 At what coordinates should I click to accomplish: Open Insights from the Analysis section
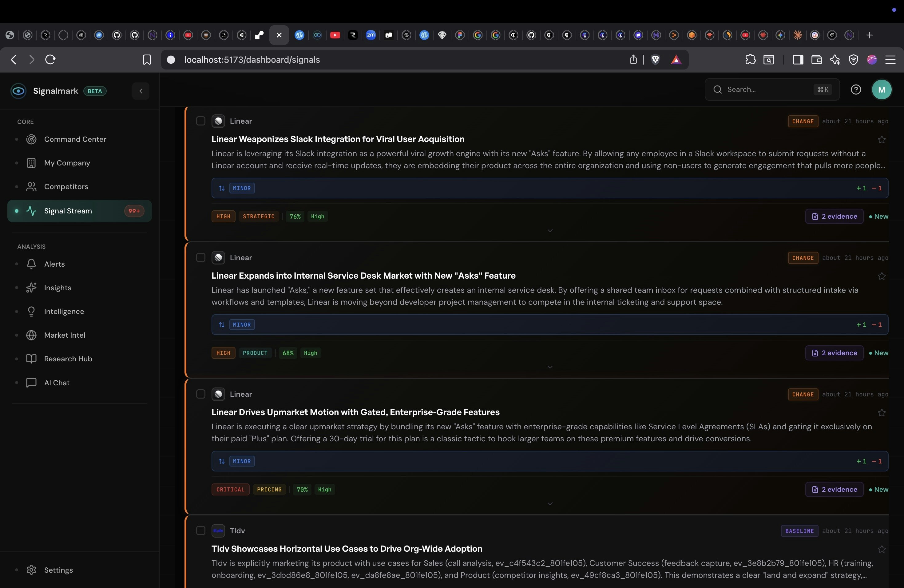57,288
